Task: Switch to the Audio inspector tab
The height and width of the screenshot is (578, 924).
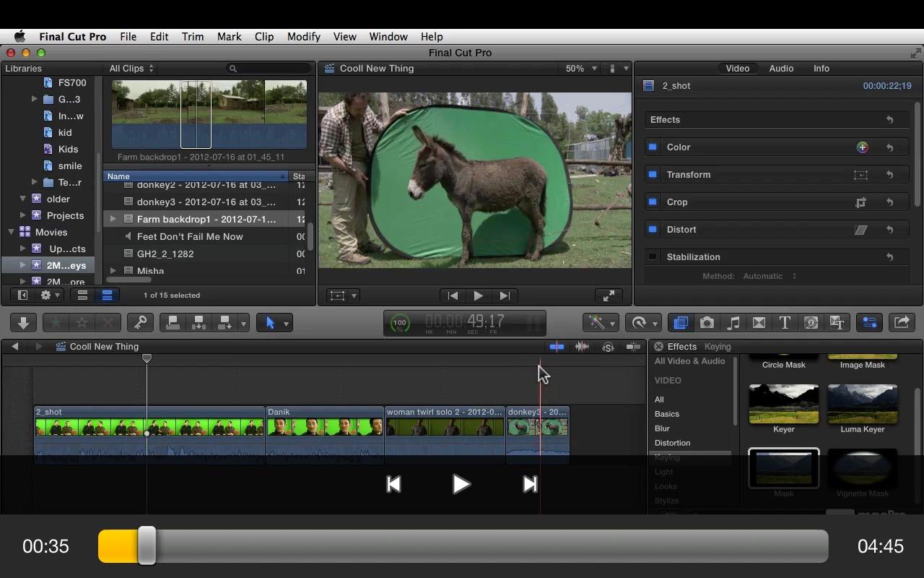Action: pyautogui.click(x=781, y=69)
